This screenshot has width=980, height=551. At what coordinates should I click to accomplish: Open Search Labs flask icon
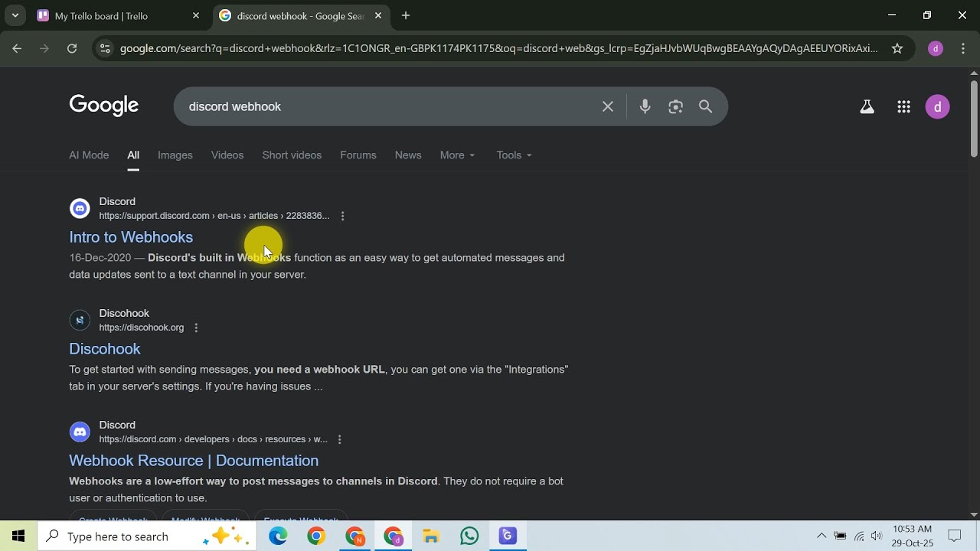point(867,107)
